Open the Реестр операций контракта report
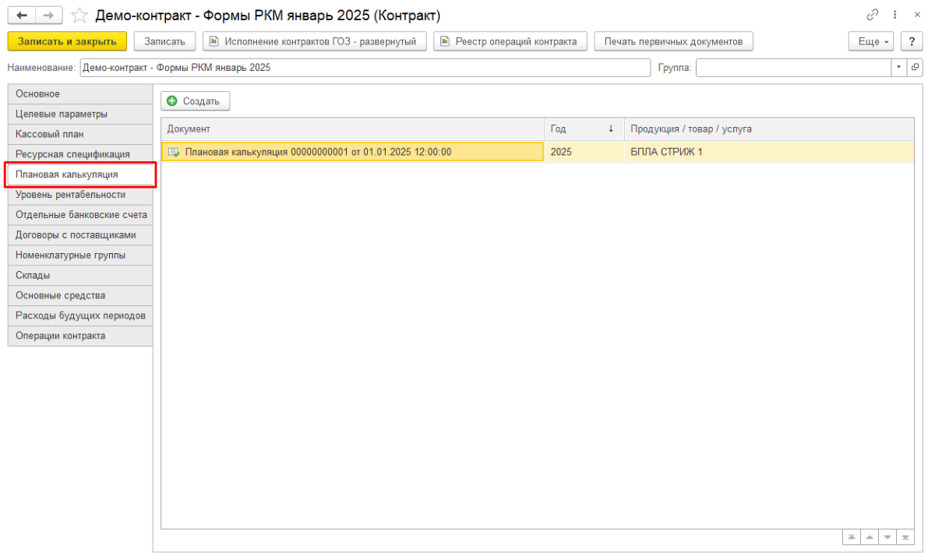Image resolution: width=935 pixels, height=560 pixels. tap(510, 41)
